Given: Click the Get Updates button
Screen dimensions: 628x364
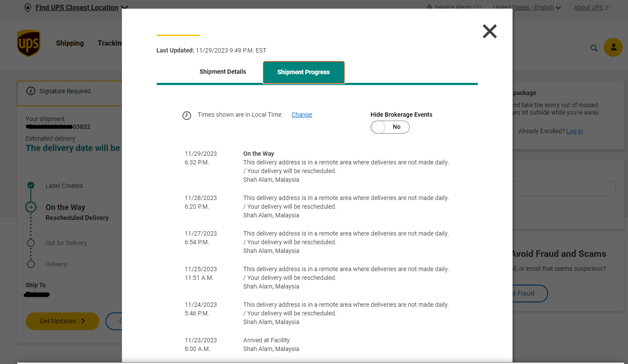Looking at the screenshot, I should [x=62, y=321].
